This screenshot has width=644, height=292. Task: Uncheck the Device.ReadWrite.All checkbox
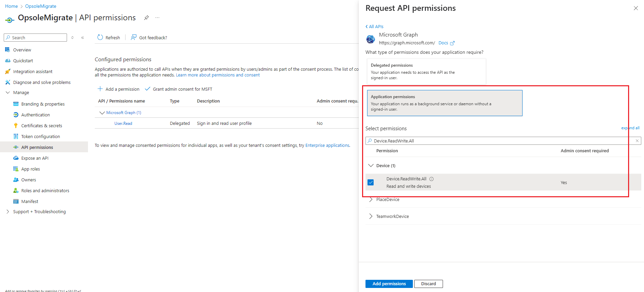pos(371,182)
